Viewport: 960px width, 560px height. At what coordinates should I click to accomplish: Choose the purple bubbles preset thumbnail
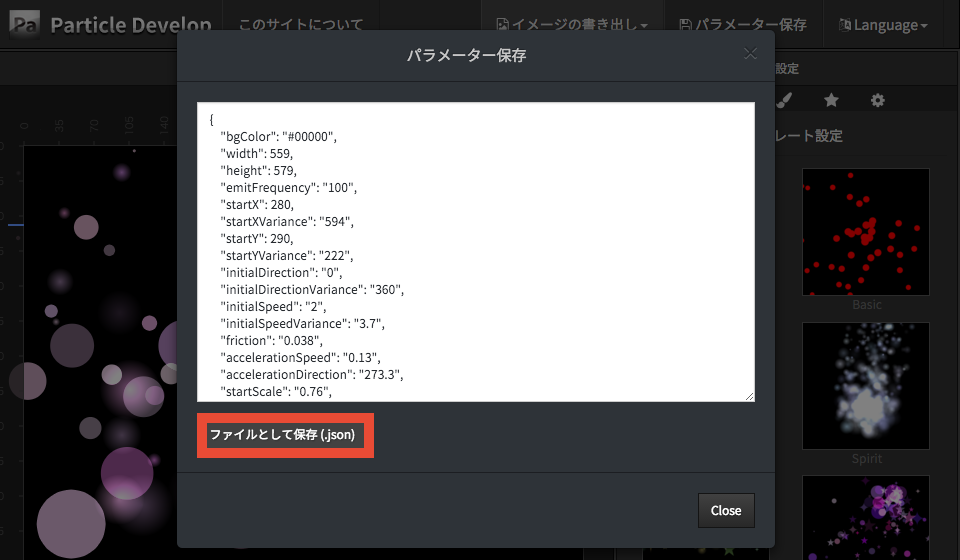pyautogui.click(x=865, y=516)
